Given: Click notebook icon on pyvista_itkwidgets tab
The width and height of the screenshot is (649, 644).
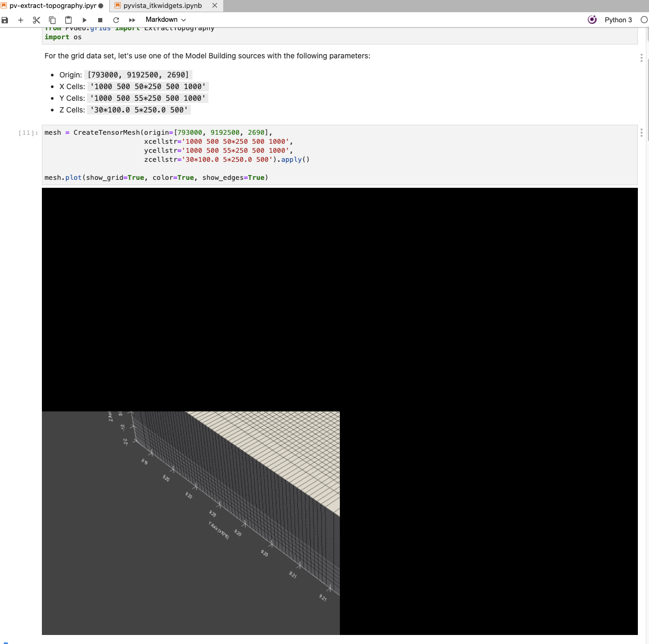Looking at the screenshot, I should tap(118, 5).
